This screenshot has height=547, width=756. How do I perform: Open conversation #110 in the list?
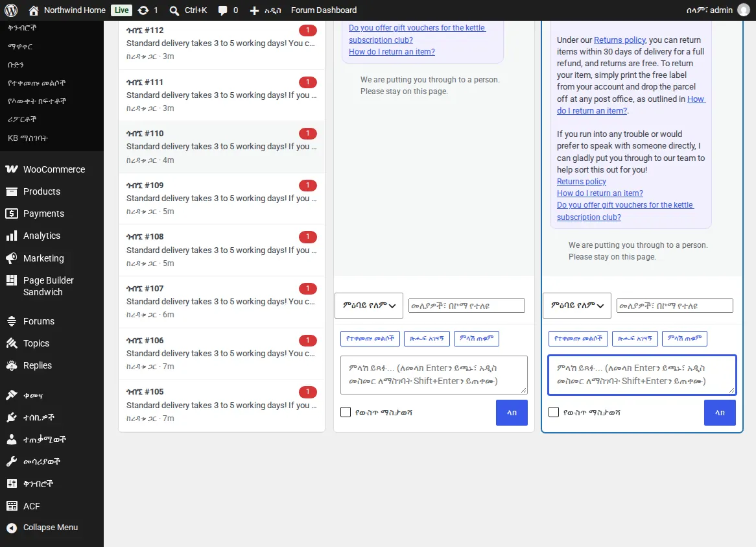(x=222, y=147)
